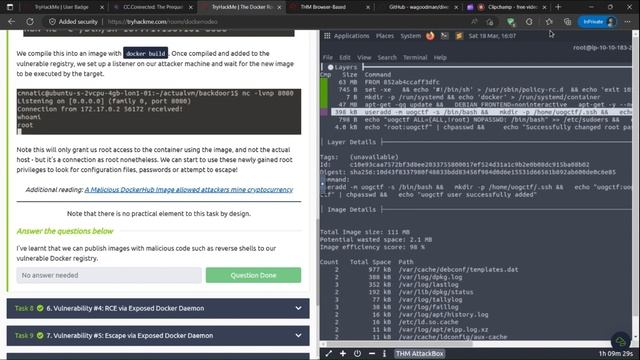The height and width of the screenshot is (360, 640).
Task: Open the AttackBox Applications menu
Action: click(x=347, y=36)
